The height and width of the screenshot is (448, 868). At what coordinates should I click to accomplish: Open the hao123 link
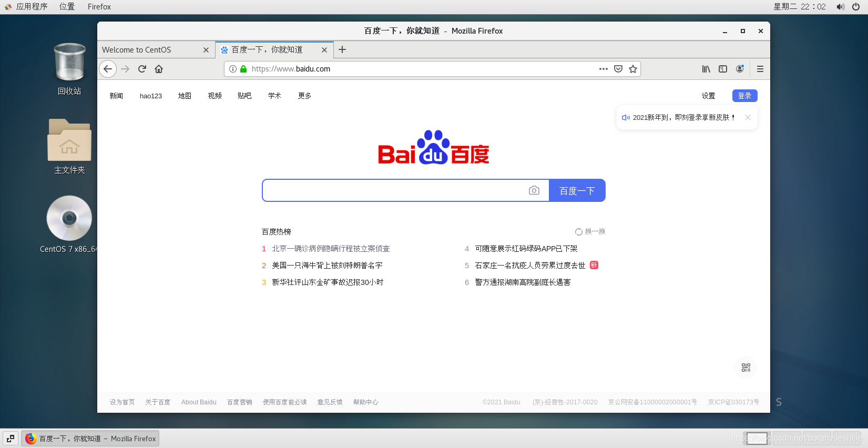pyautogui.click(x=151, y=96)
